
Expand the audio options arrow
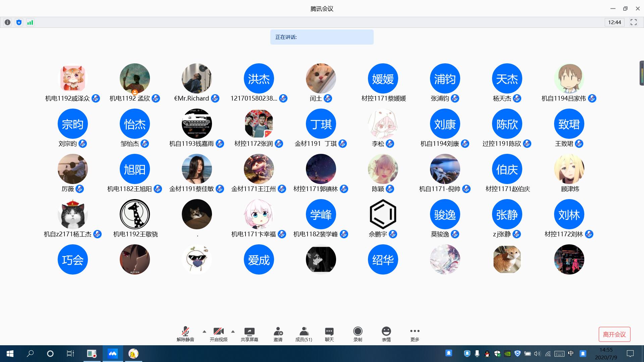(x=204, y=331)
